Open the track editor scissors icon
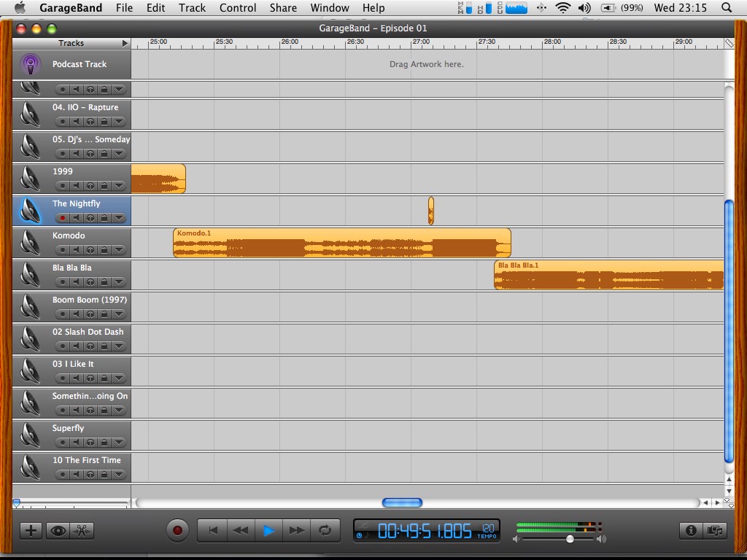747x560 pixels. [82, 531]
